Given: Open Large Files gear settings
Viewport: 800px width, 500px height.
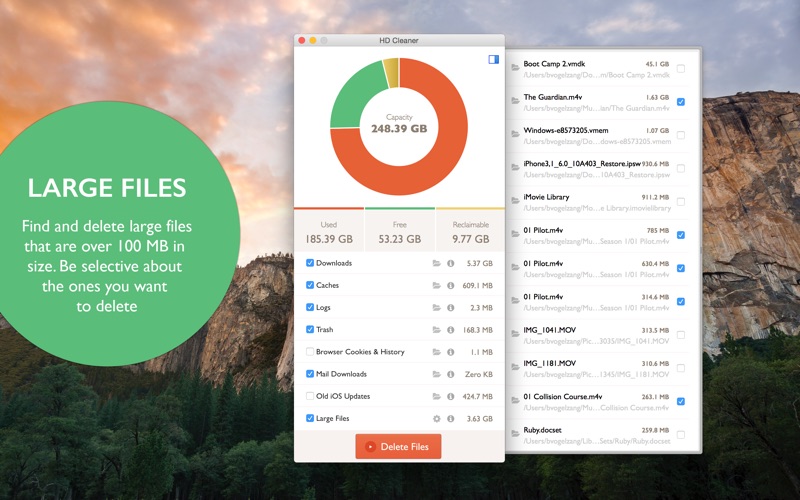Looking at the screenshot, I should coord(436,418).
